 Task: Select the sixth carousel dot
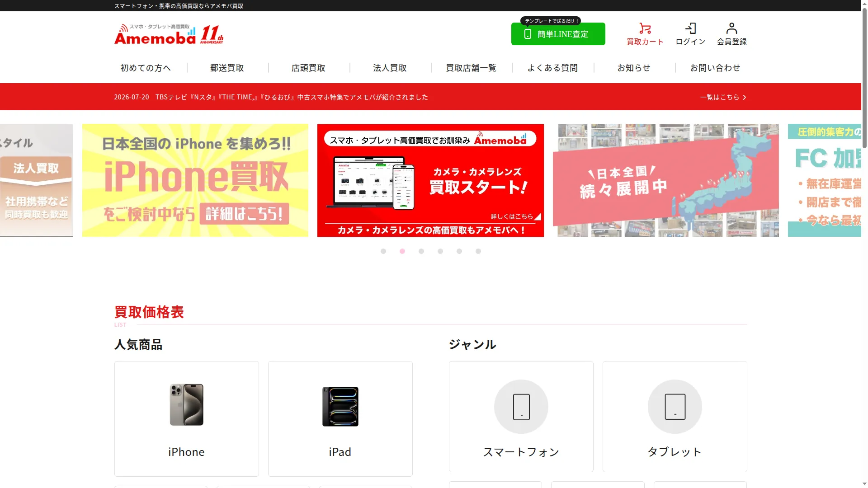478,251
